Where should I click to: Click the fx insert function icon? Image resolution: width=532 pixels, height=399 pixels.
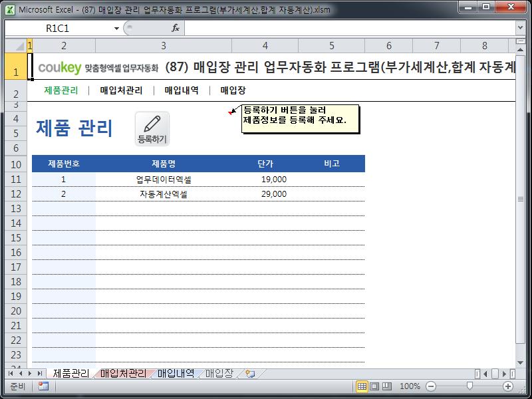coord(175,28)
